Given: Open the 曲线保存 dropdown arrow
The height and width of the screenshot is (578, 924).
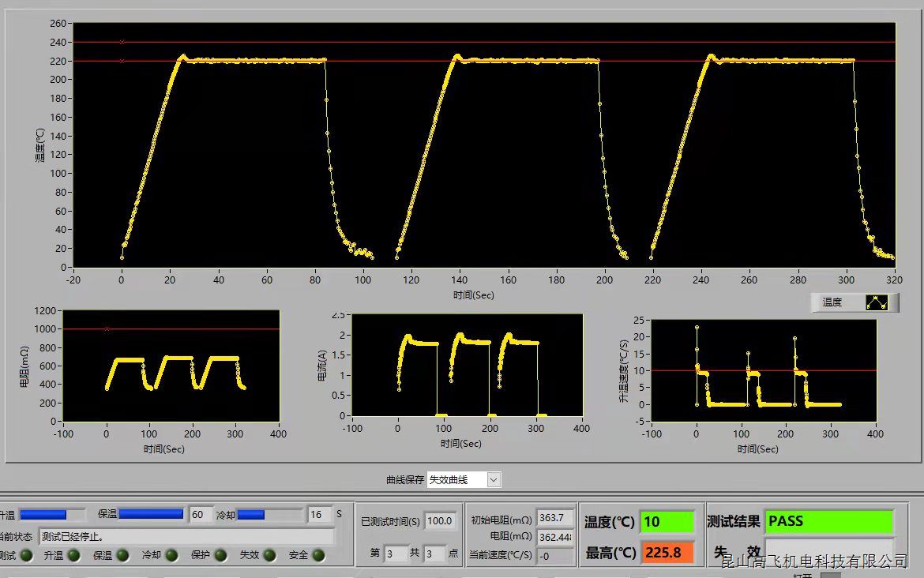Looking at the screenshot, I should (x=494, y=480).
